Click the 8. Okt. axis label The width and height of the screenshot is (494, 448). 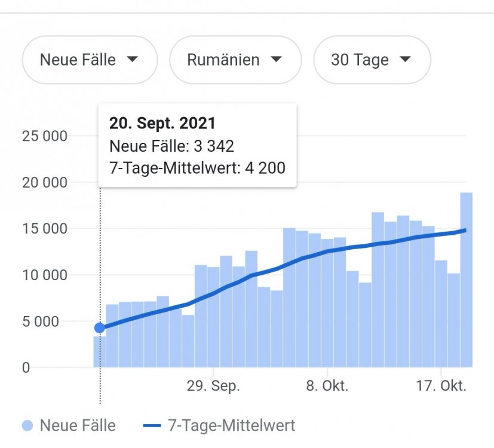point(327,386)
